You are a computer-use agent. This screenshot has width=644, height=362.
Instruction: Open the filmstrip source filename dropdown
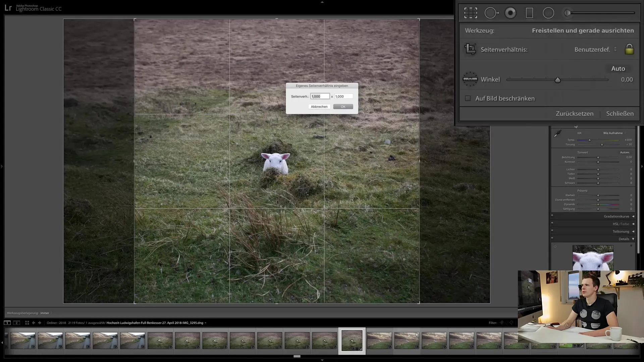click(x=156, y=323)
